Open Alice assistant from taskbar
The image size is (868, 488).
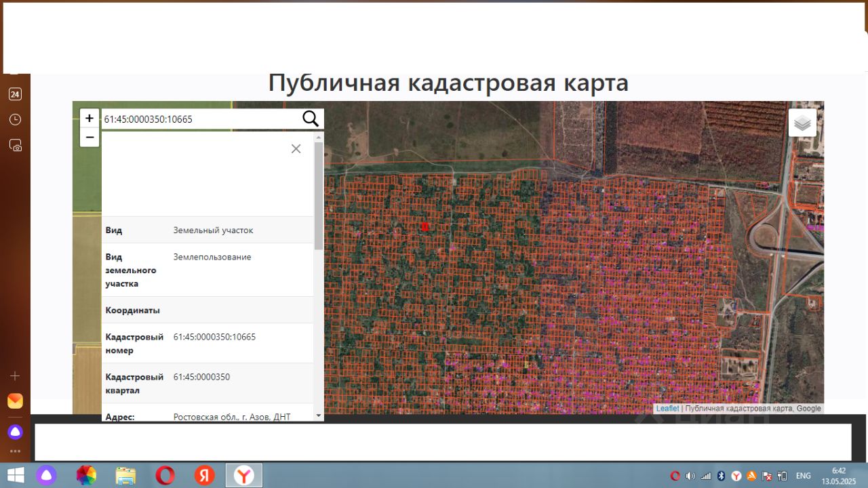pos(47,475)
